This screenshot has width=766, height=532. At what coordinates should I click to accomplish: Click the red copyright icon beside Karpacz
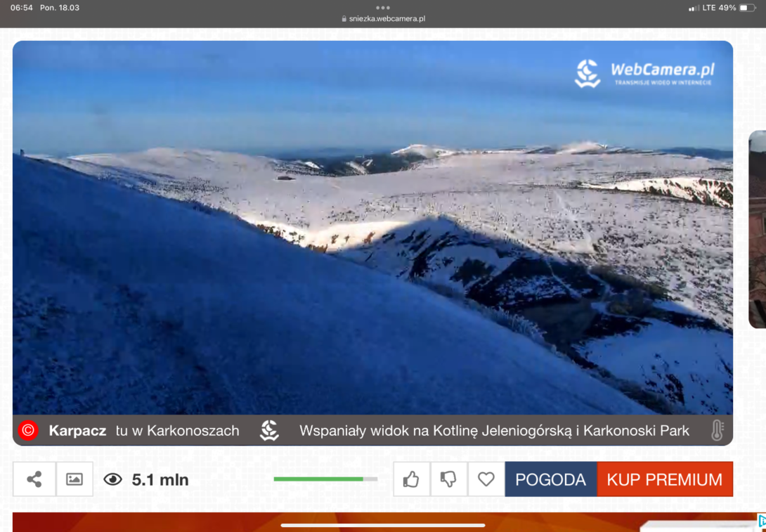pos(28,430)
